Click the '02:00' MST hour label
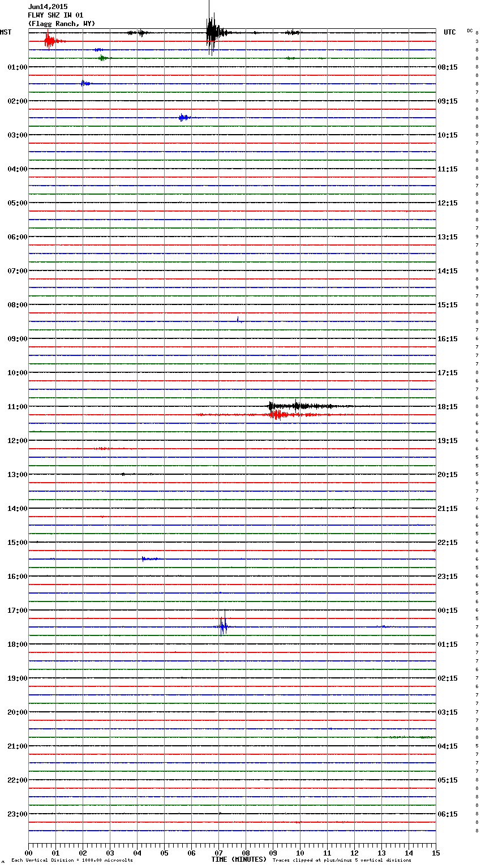This screenshot has height=868, width=481. [x=18, y=101]
